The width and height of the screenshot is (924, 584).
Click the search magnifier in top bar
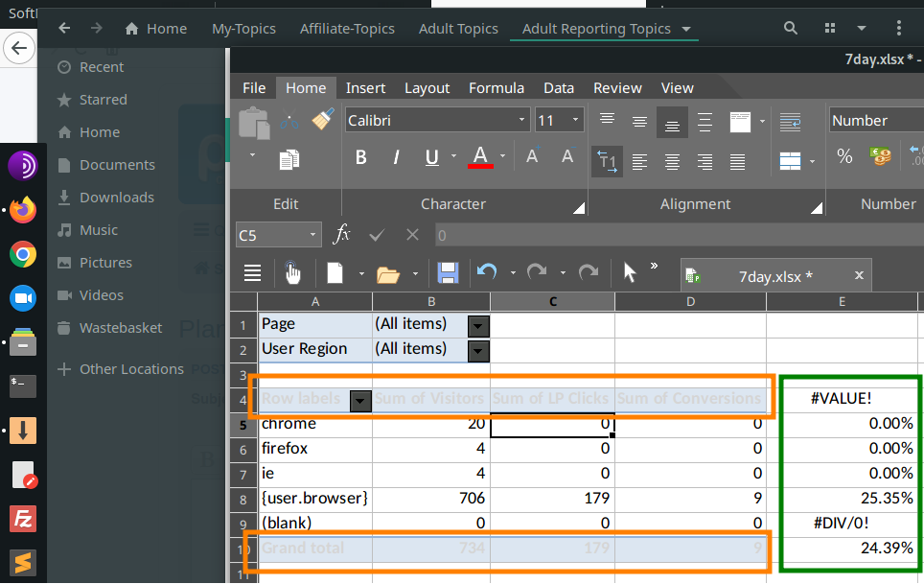[x=791, y=29]
